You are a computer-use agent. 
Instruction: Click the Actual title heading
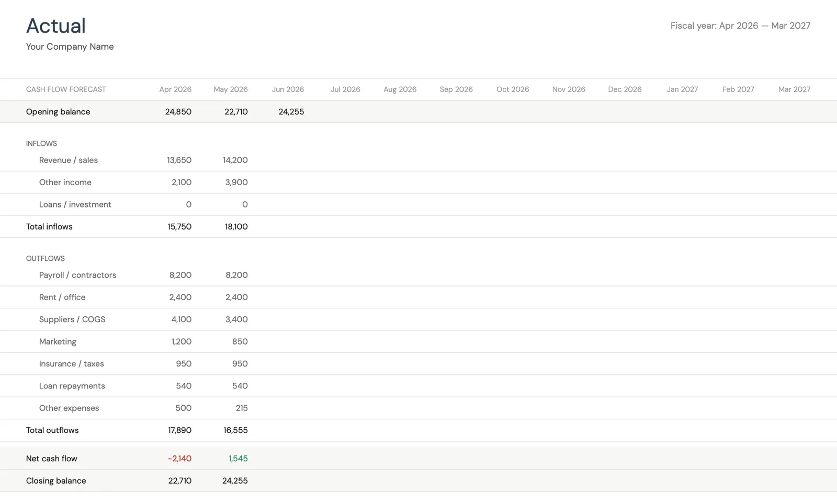[55, 25]
